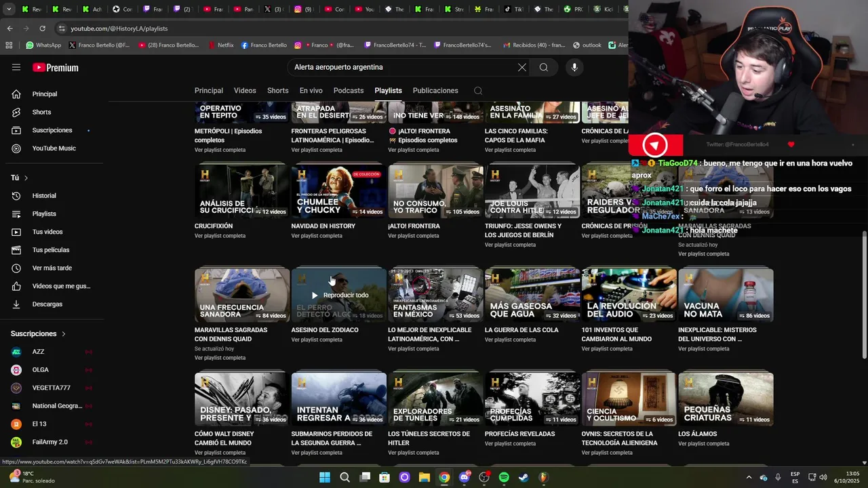868x488 pixels.
Task: Open the Crucifixión playlist thumbnail
Action: pos(242,191)
